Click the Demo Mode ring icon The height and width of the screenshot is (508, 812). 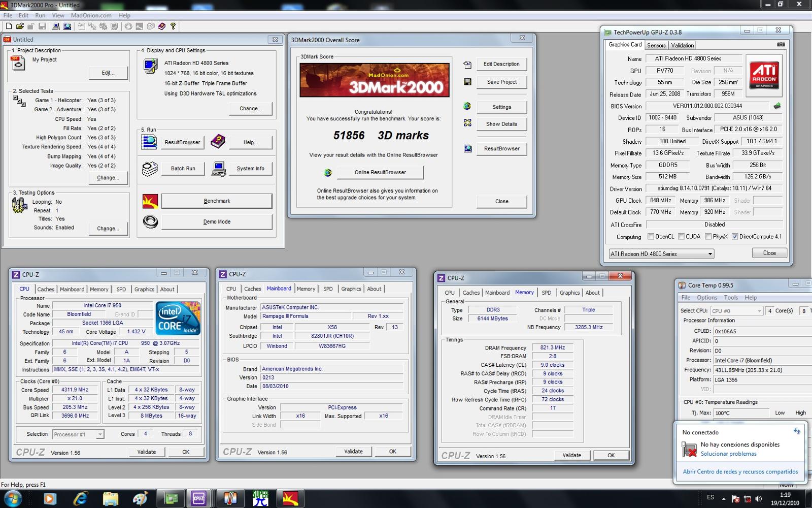pyautogui.click(x=150, y=222)
